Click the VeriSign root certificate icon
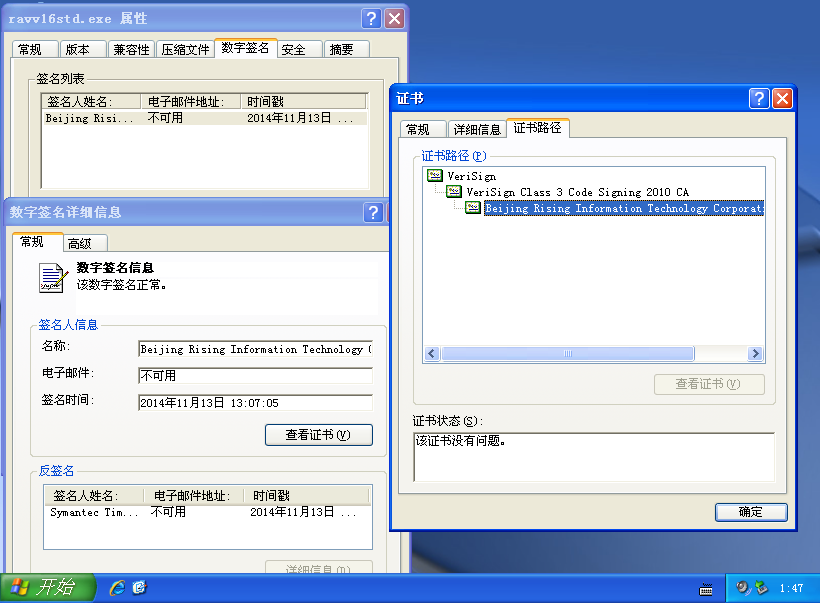Viewport: 820px width, 603px height. (435, 176)
